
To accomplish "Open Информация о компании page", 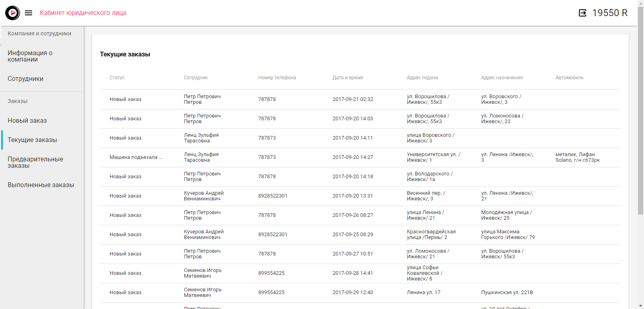I will [30, 56].
